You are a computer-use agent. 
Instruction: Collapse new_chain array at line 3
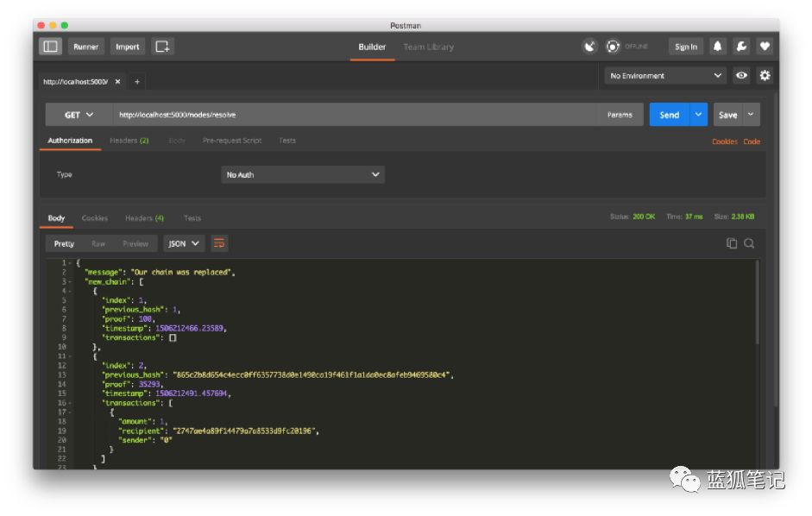[x=71, y=281]
